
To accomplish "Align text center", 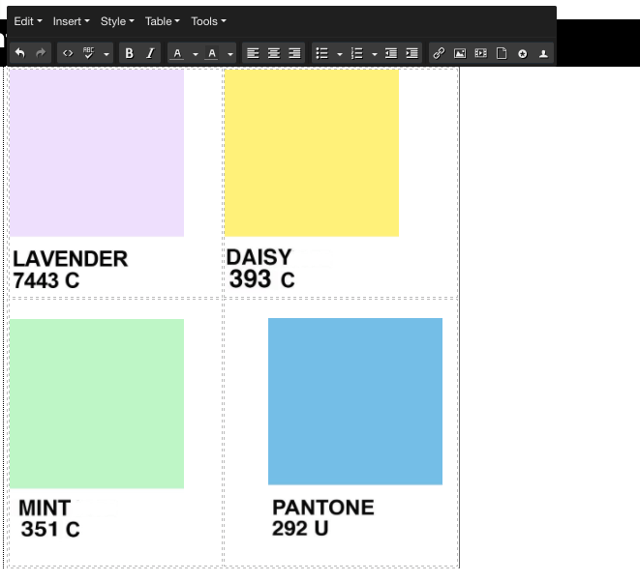I will (x=274, y=53).
